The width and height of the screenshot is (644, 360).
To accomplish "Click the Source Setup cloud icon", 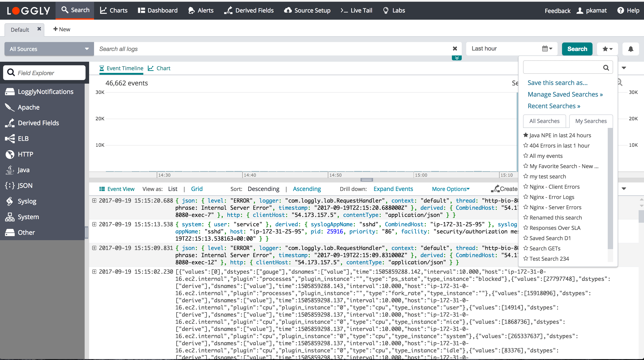I will (288, 11).
